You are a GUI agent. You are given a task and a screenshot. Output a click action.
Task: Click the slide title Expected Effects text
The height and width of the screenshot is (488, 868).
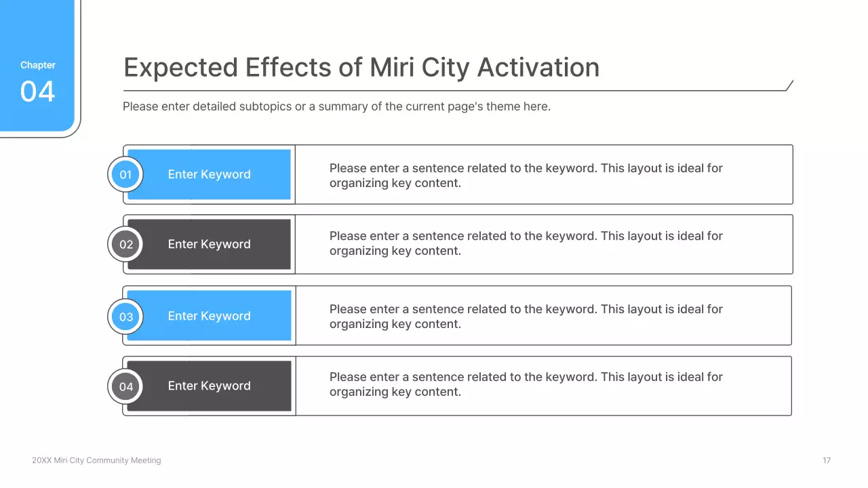coord(361,68)
